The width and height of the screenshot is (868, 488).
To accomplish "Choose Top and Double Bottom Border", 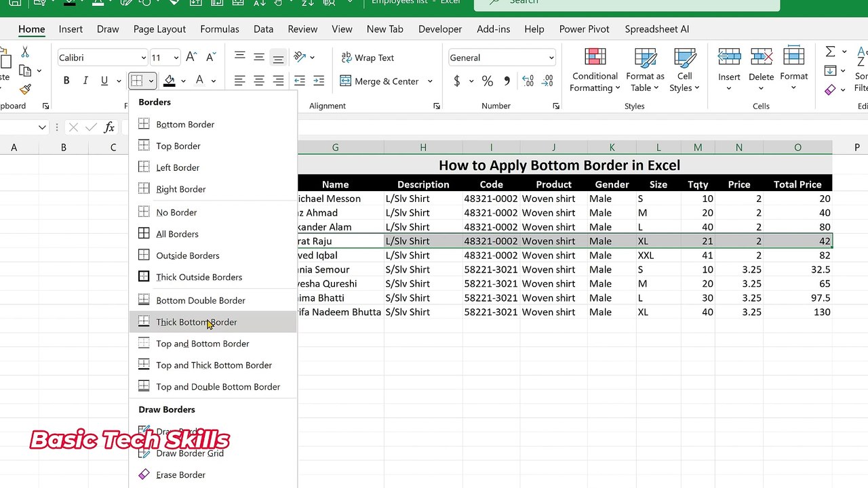I will (x=213, y=386).
